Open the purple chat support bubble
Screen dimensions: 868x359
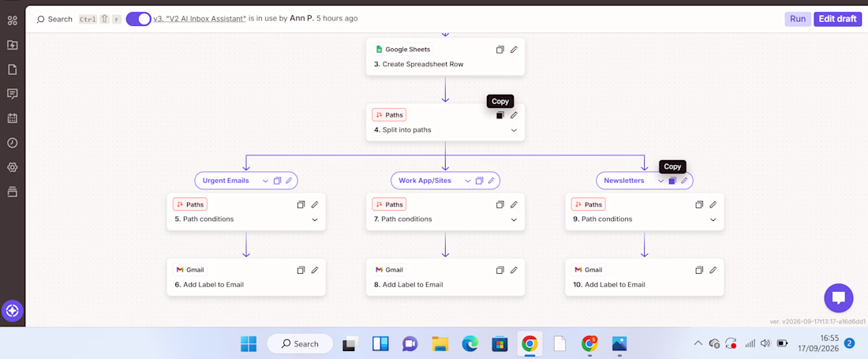tap(839, 298)
